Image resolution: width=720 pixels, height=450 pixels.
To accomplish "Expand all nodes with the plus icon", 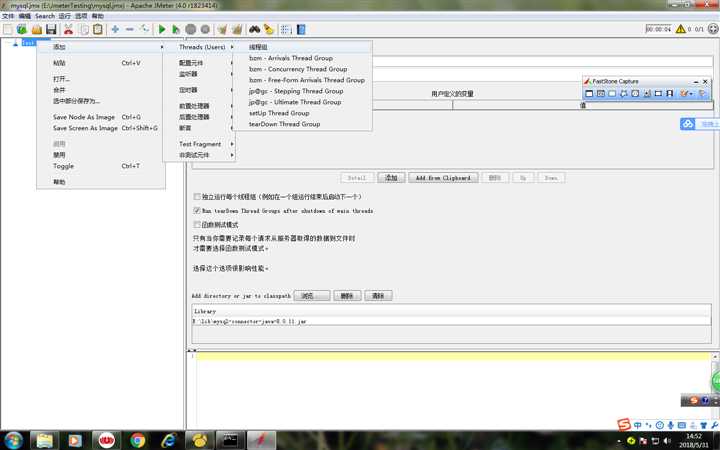I will pyautogui.click(x=115, y=29).
